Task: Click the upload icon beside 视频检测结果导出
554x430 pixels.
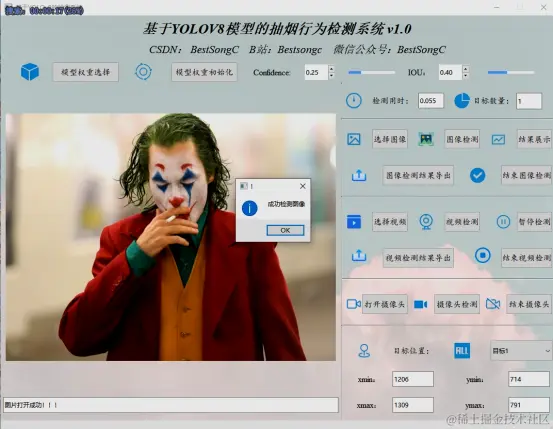Action: 359,256
